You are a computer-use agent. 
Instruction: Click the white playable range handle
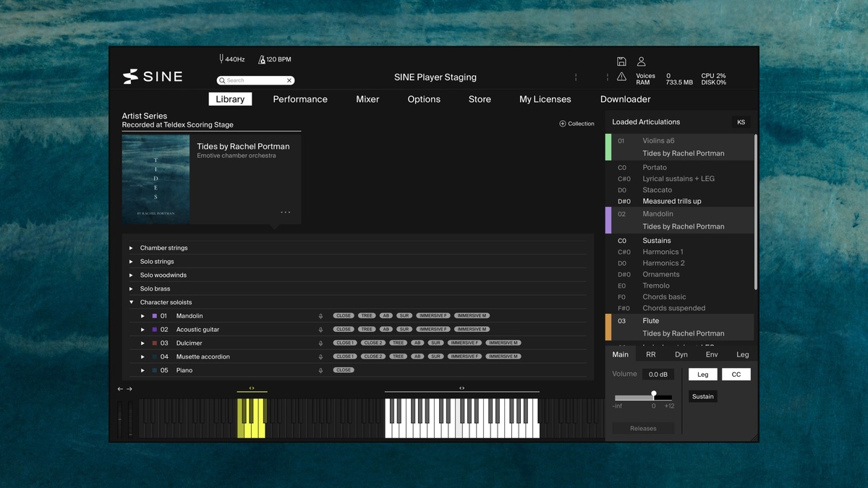(461, 388)
